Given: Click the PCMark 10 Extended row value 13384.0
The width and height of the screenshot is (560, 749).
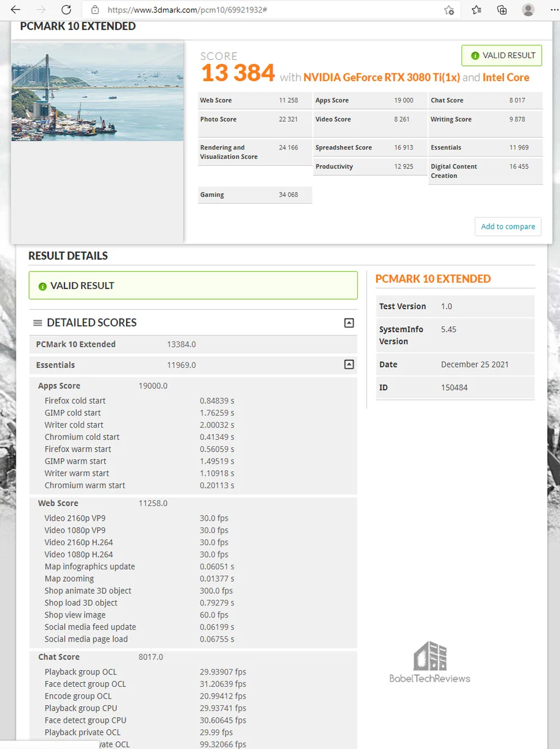Looking at the screenshot, I should (x=181, y=344).
